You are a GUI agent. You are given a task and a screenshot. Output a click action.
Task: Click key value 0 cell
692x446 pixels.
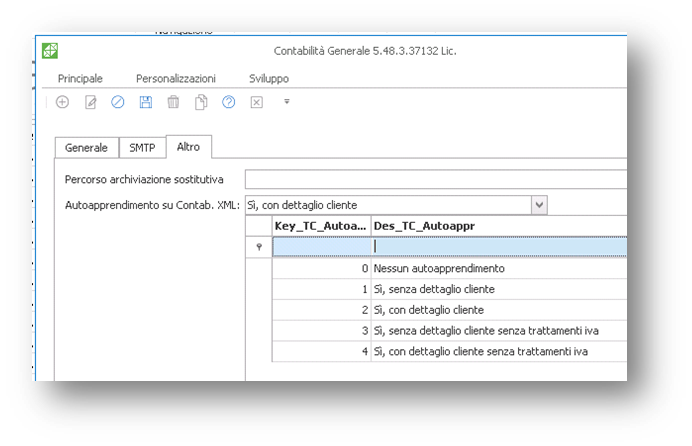[x=321, y=268]
